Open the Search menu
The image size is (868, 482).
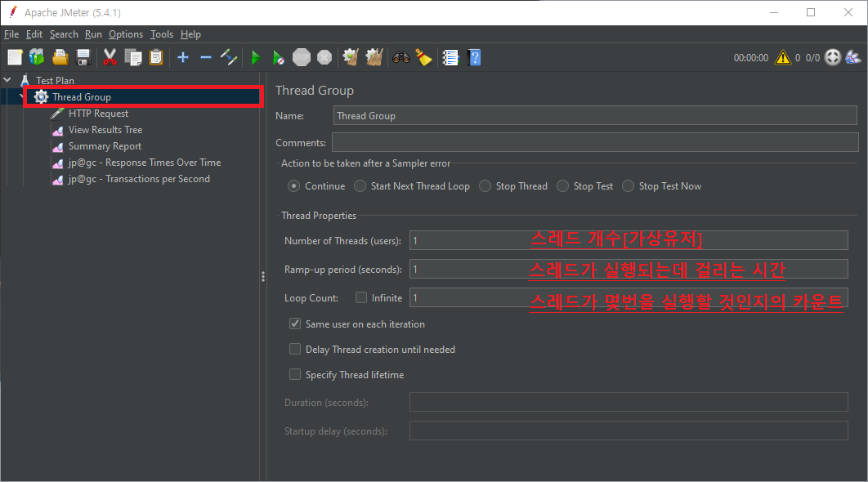(x=64, y=34)
